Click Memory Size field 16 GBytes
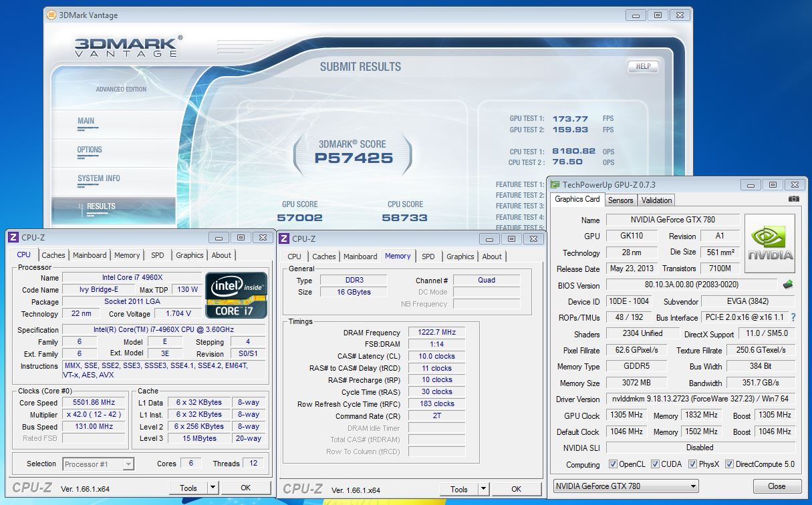Screen dimensions: 812x505 (x=355, y=293)
